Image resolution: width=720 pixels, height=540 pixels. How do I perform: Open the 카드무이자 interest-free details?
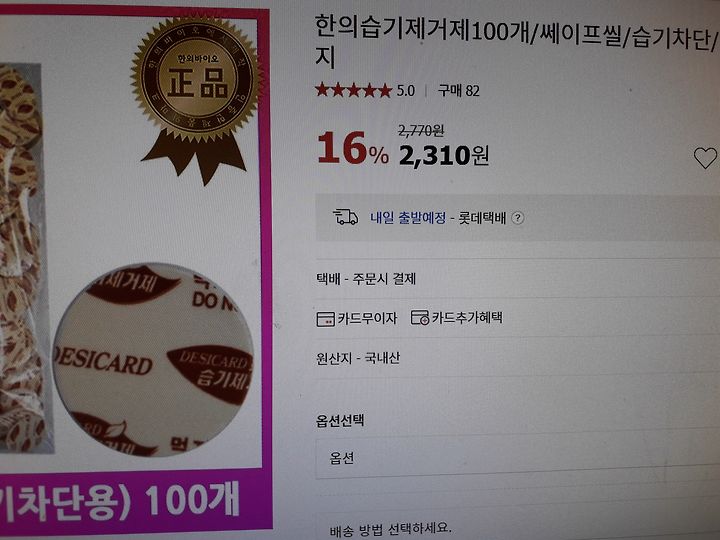367,318
